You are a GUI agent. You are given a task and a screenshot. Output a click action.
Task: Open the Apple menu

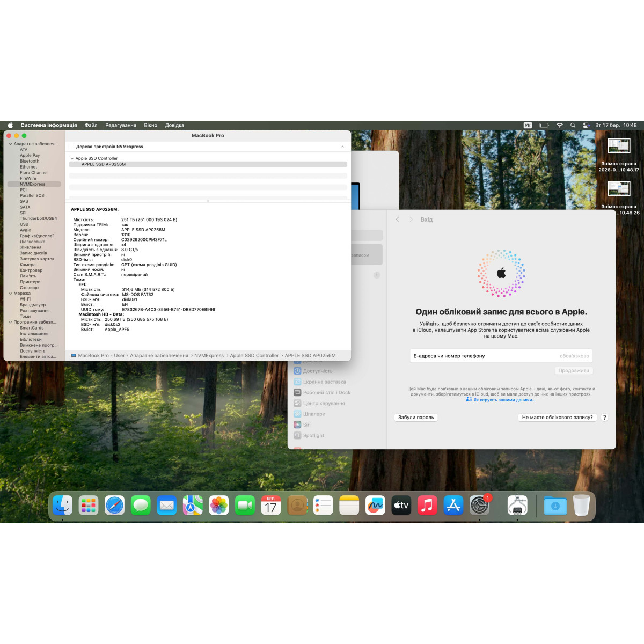coord(10,125)
